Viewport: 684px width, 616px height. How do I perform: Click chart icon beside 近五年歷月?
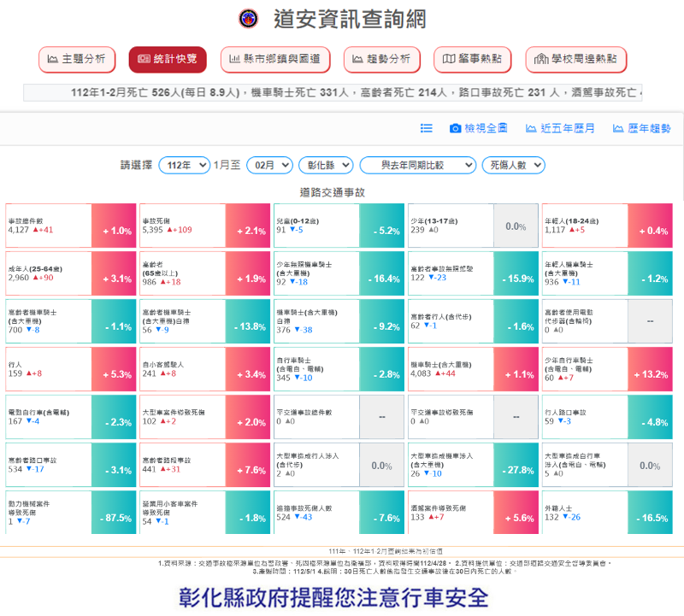pyautogui.click(x=531, y=128)
